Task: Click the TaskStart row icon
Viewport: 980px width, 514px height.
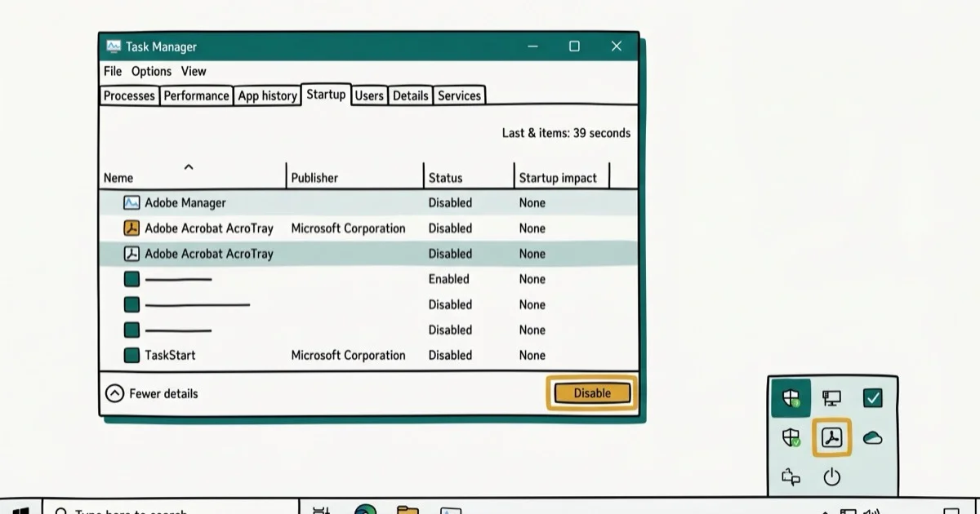Action: pyautogui.click(x=131, y=355)
